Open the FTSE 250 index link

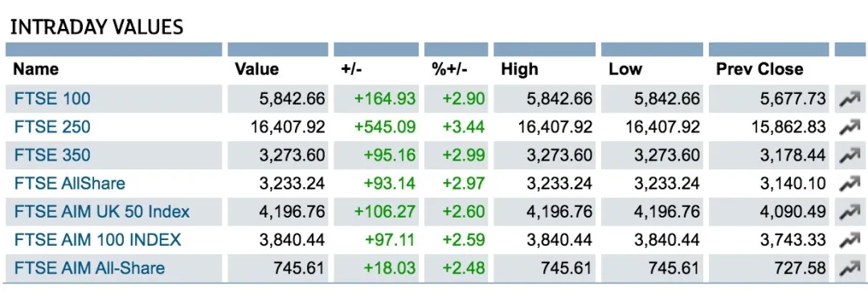[52, 127]
